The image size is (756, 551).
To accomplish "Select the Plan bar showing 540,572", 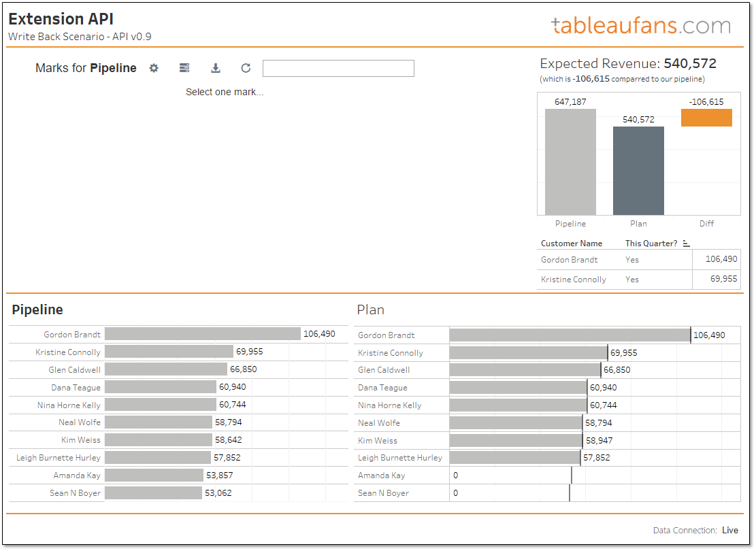I will [x=638, y=170].
